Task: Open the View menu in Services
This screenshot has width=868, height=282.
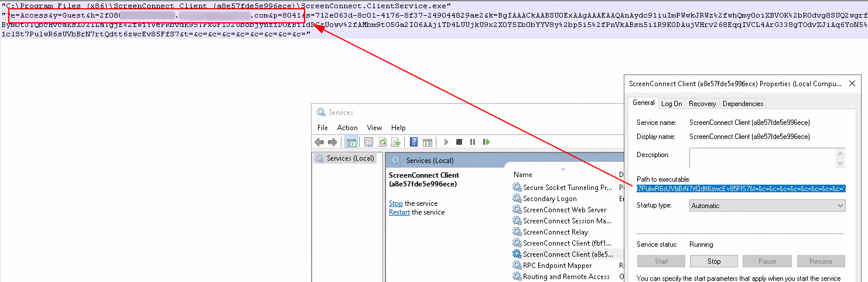Action: pyautogui.click(x=374, y=127)
